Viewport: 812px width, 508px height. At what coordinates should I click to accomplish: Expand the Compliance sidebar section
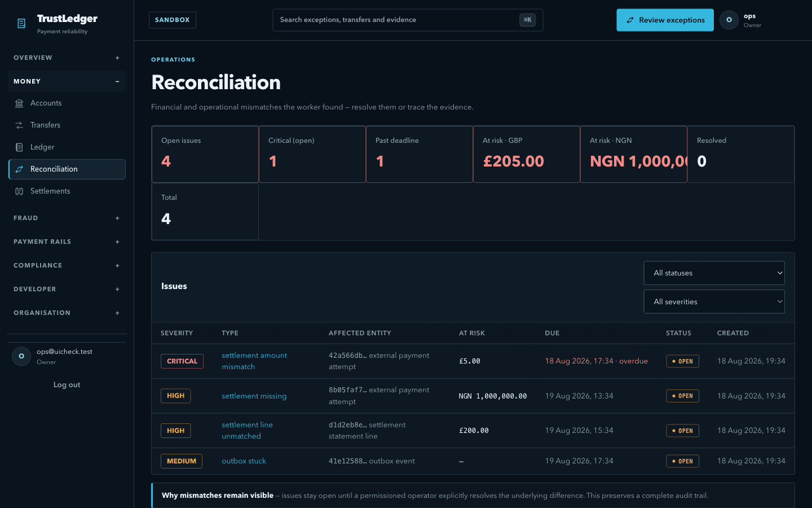67,265
